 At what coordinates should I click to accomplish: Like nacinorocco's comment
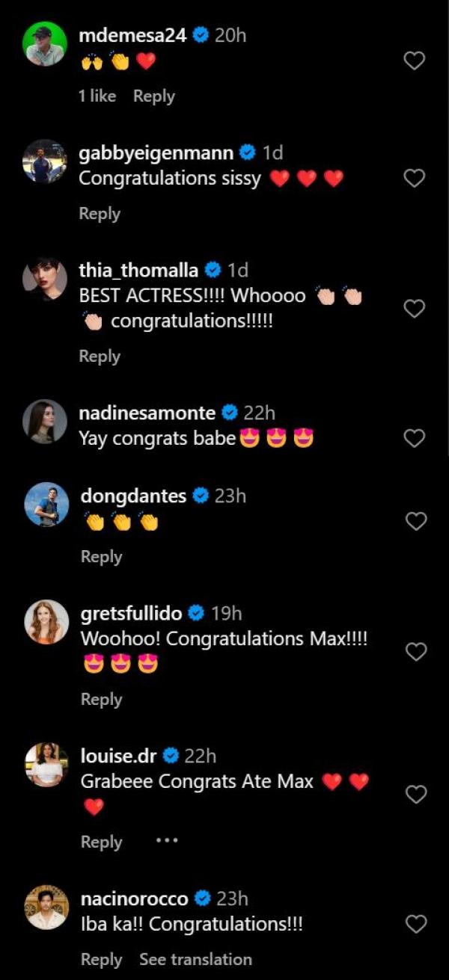415,925
